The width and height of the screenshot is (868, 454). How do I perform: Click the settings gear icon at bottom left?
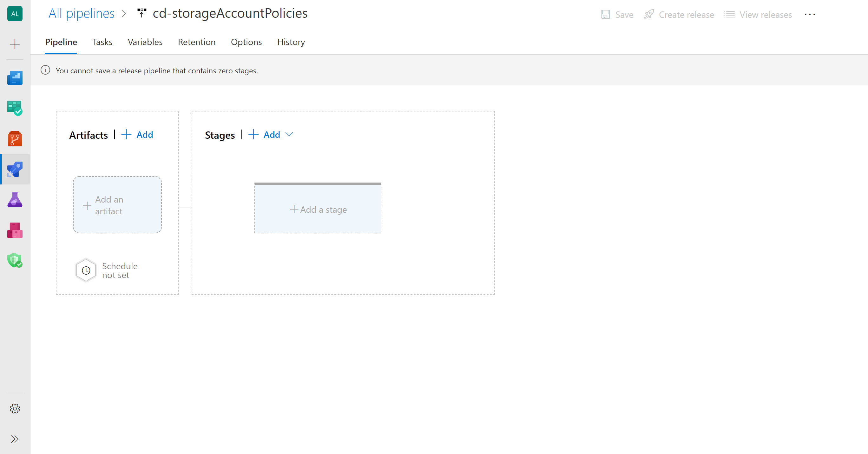(15, 409)
